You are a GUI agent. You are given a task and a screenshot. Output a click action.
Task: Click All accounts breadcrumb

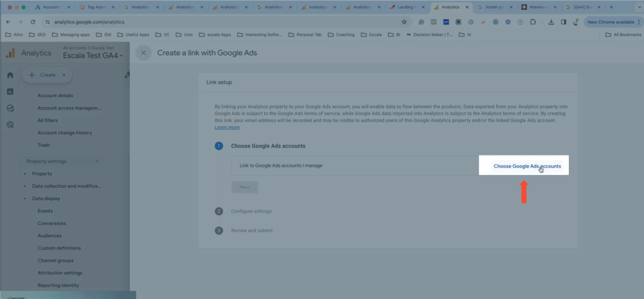[x=74, y=48]
